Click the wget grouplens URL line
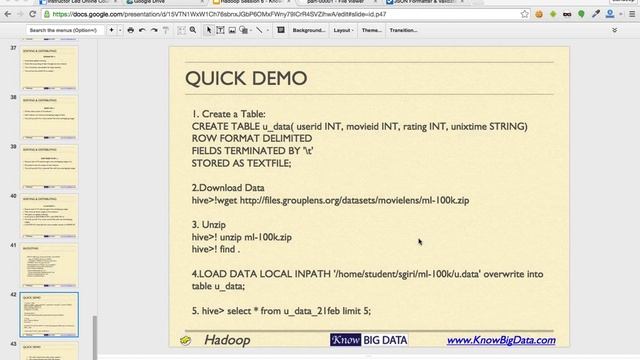640x360 pixels. [x=331, y=200]
